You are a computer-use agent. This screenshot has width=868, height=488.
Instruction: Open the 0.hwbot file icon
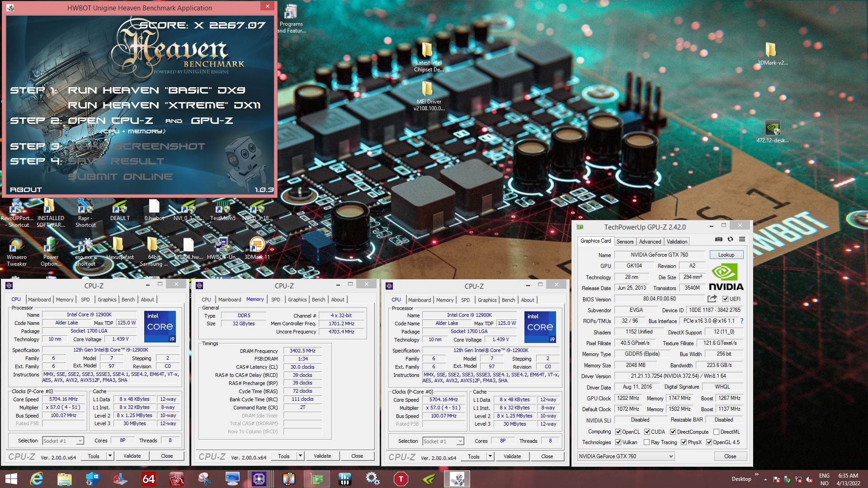[154, 211]
